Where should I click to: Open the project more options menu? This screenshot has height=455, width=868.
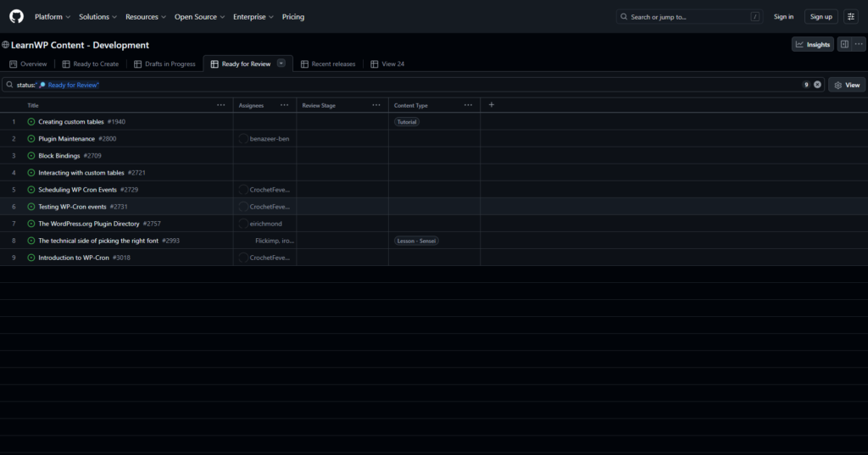point(859,44)
